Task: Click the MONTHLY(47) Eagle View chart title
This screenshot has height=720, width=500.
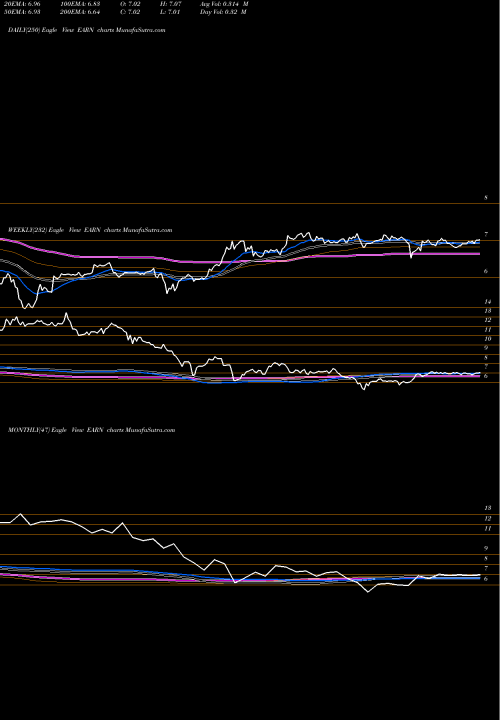Action: click(91, 430)
